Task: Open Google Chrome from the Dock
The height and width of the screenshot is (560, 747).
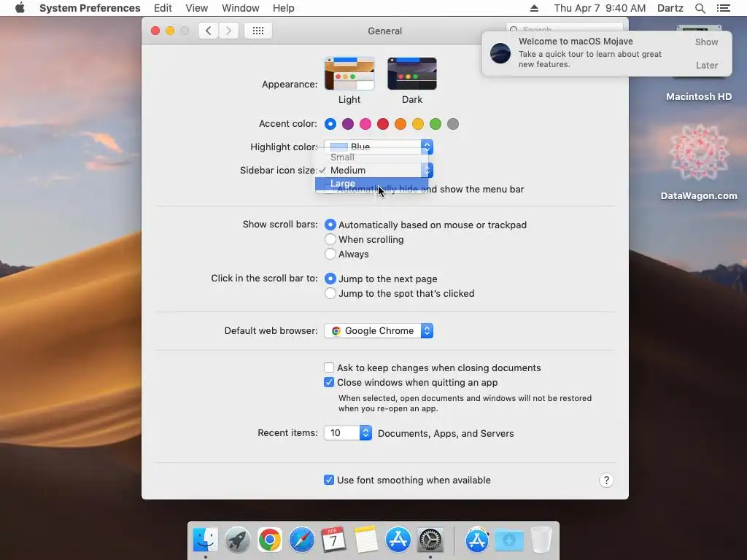Action: pos(270,540)
